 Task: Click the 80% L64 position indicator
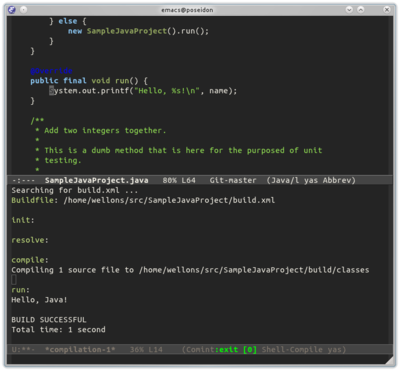point(179,180)
